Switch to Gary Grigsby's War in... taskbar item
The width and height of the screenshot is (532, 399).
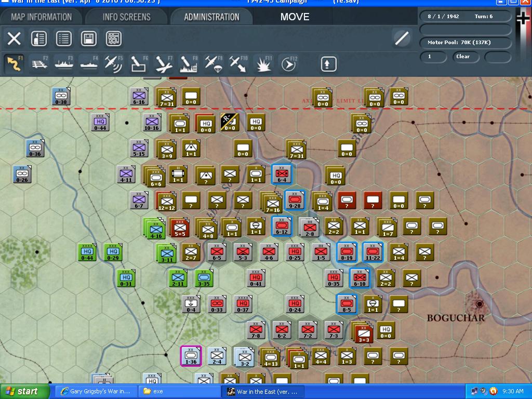coord(96,392)
